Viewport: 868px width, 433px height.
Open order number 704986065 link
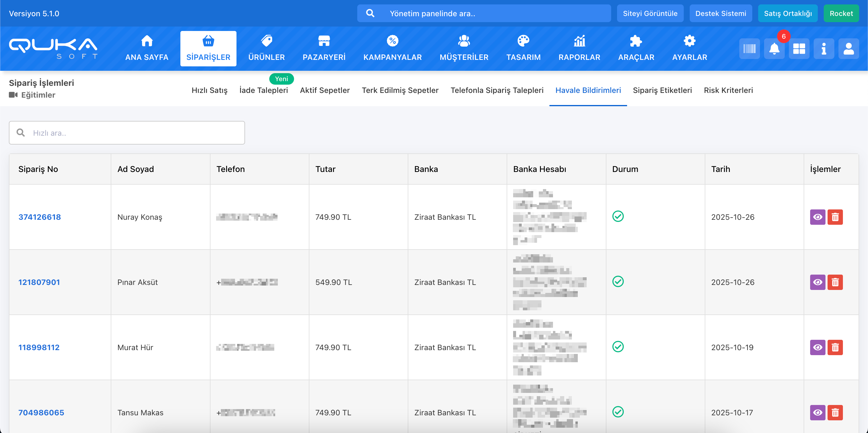tap(41, 412)
